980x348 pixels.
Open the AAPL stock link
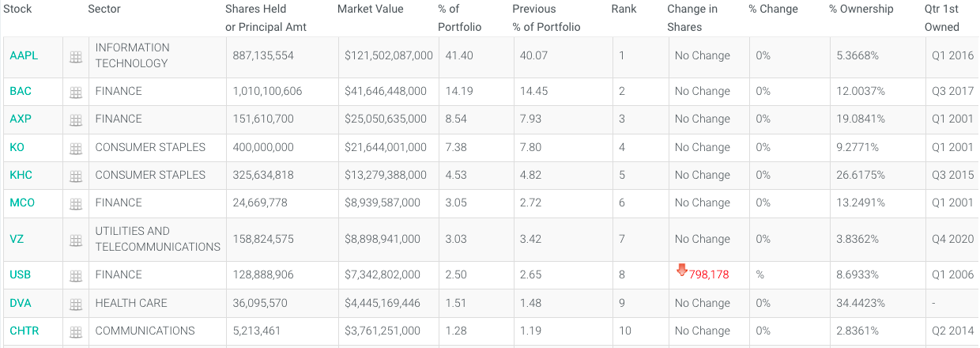click(24, 55)
